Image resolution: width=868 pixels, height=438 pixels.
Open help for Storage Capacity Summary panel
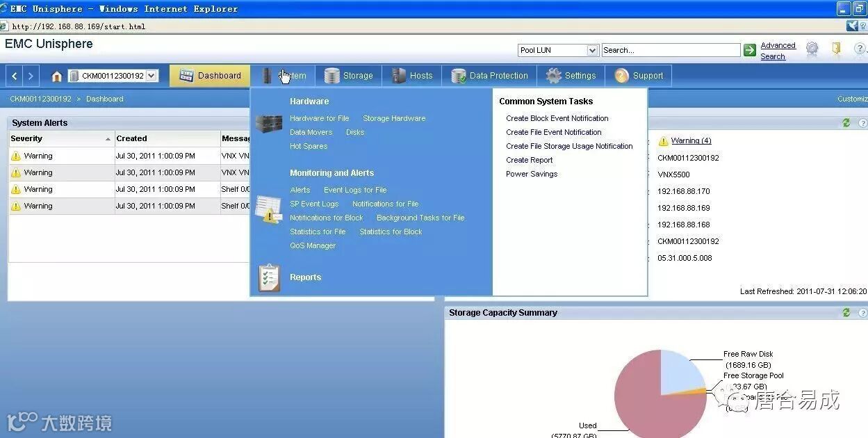pos(862,313)
